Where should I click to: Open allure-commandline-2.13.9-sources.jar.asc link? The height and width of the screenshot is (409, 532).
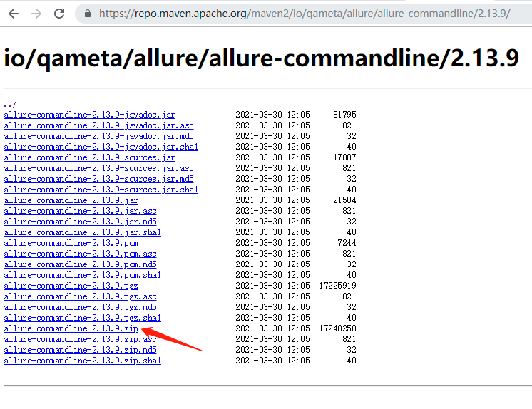(x=98, y=168)
